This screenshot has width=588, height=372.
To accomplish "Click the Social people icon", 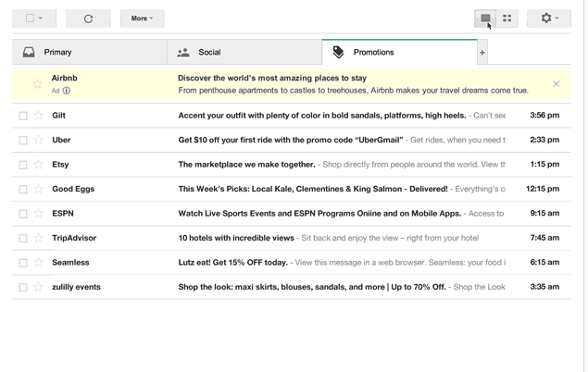I will [x=183, y=53].
